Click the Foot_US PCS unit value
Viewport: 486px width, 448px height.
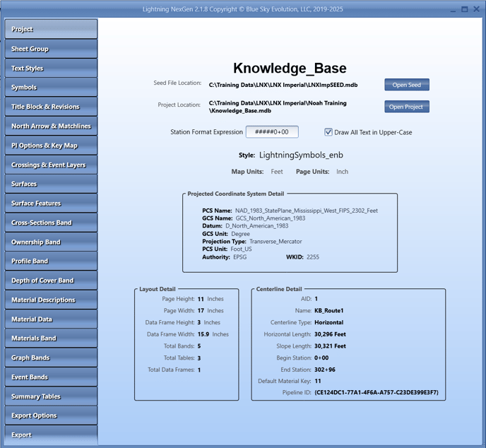(x=241, y=249)
